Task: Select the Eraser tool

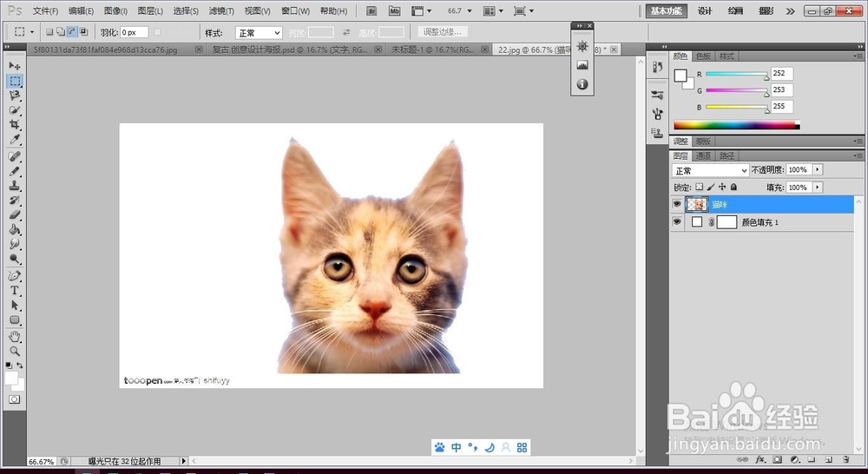Action: (15, 214)
